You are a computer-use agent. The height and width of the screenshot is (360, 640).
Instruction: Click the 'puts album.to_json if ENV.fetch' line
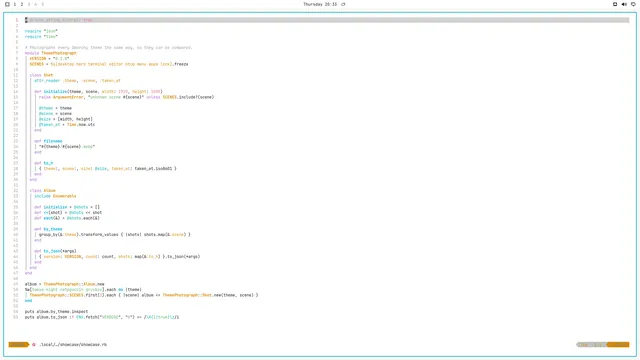(102, 317)
